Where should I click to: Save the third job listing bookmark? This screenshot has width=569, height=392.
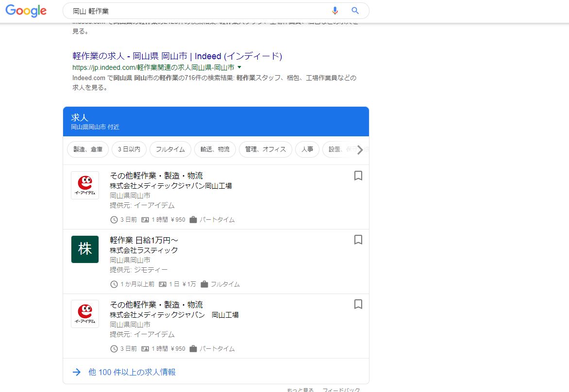pos(358,304)
